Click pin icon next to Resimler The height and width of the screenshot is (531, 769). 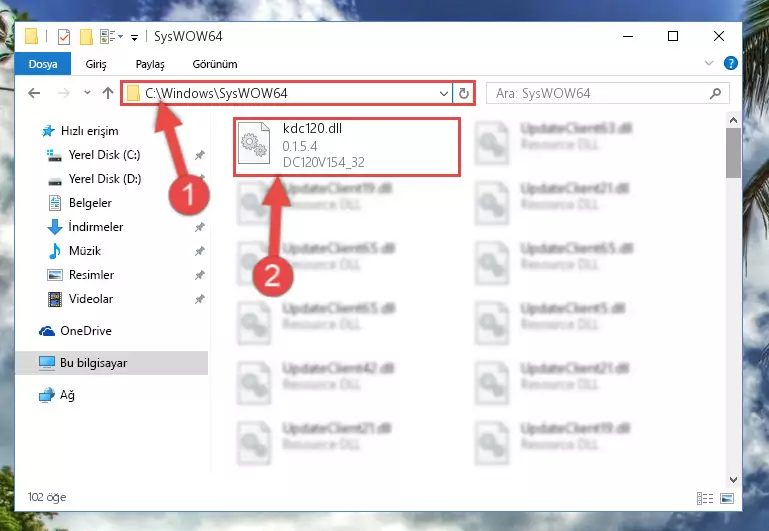(x=200, y=276)
